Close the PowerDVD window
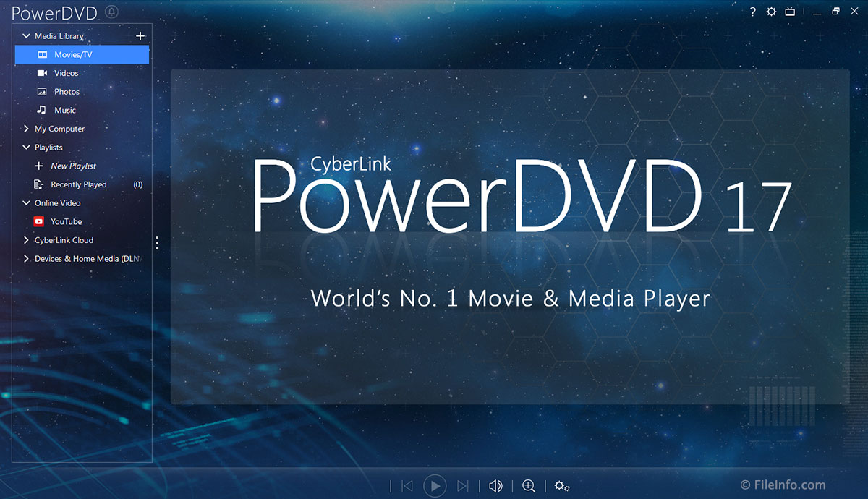Image resolution: width=868 pixels, height=499 pixels. click(x=855, y=12)
